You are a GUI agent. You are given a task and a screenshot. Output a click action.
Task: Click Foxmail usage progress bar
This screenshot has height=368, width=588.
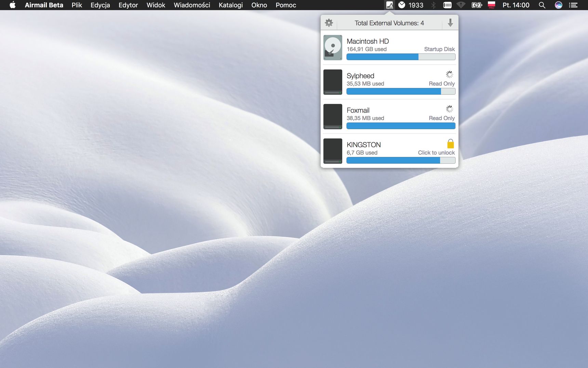point(401,126)
